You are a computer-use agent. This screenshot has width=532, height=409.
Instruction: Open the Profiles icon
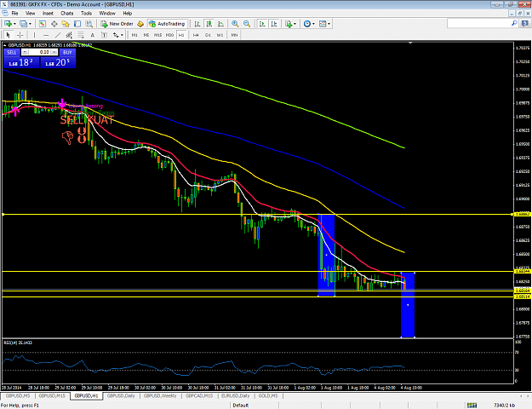click(x=23, y=24)
